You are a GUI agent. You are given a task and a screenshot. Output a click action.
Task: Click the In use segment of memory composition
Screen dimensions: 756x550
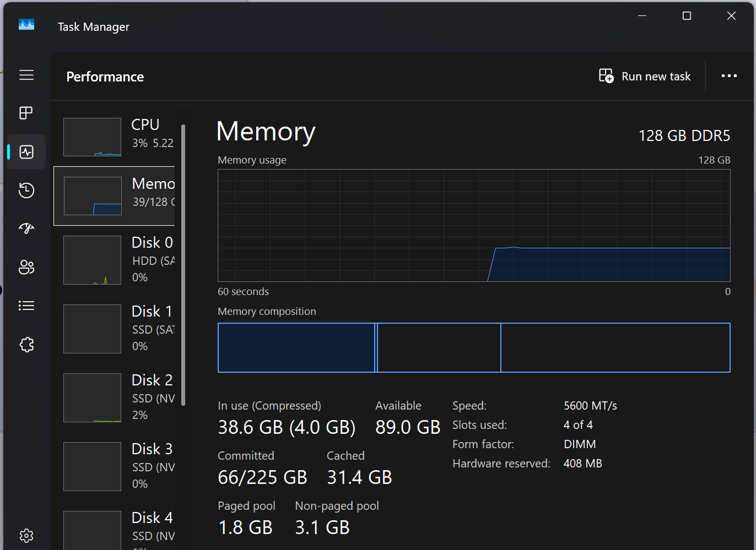[x=296, y=347]
